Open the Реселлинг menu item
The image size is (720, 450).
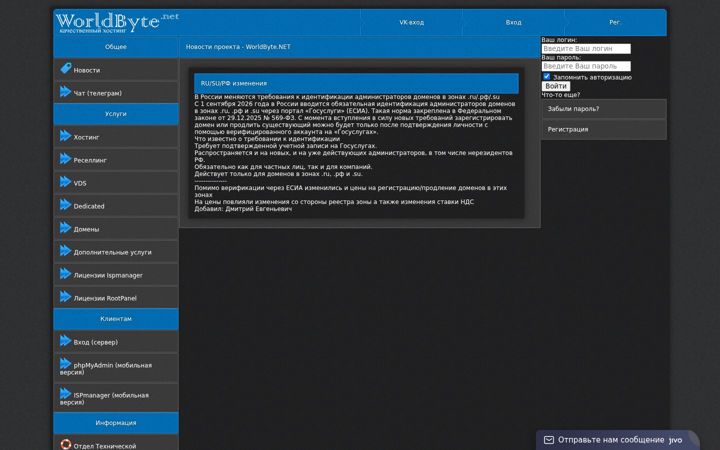click(116, 160)
